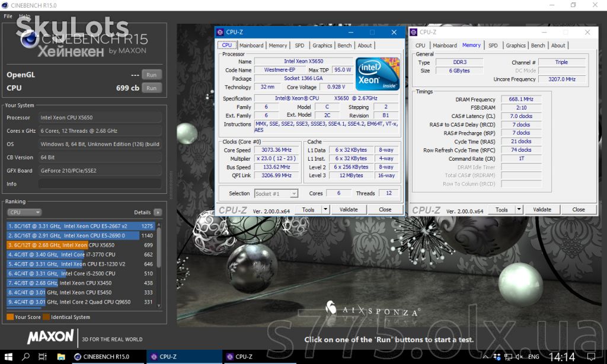Click the ENG language indicator
Viewport: 607px width, 364px height.
pyautogui.click(x=533, y=357)
